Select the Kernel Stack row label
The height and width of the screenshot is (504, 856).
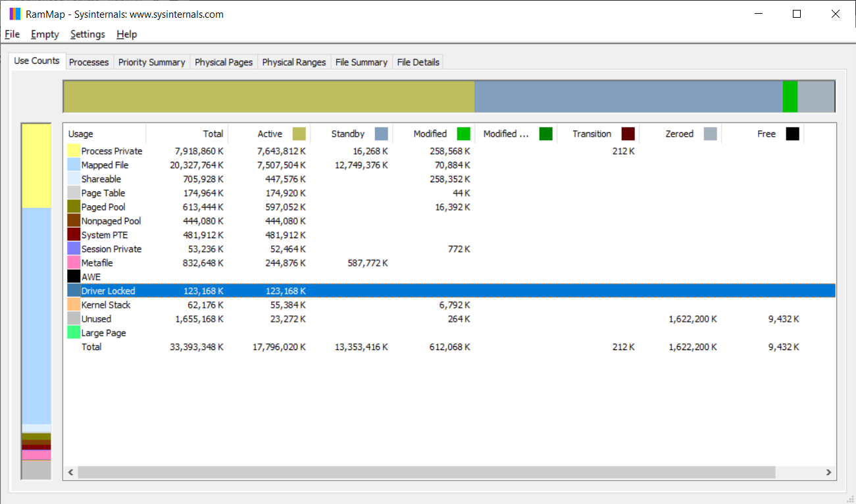point(106,305)
